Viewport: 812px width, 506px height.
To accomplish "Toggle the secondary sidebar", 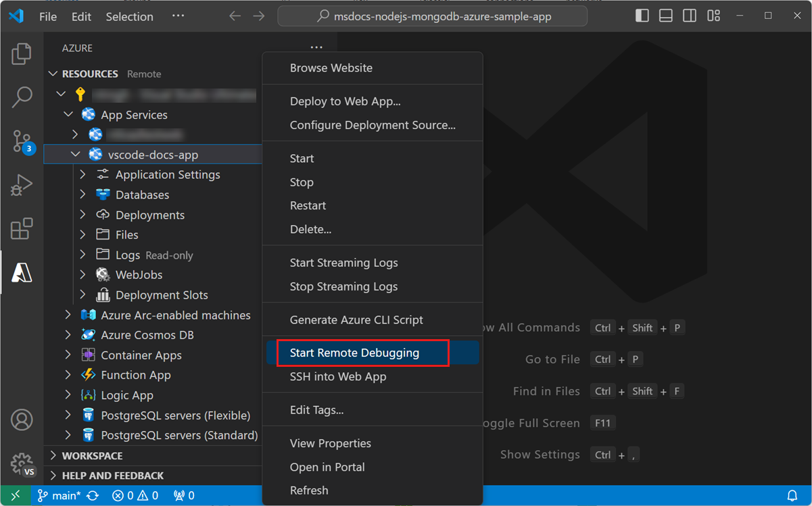I will (689, 15).
